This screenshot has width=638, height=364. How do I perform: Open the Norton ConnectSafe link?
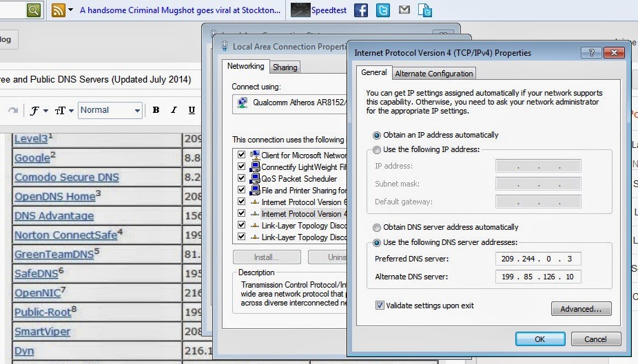tap(66, 235)
